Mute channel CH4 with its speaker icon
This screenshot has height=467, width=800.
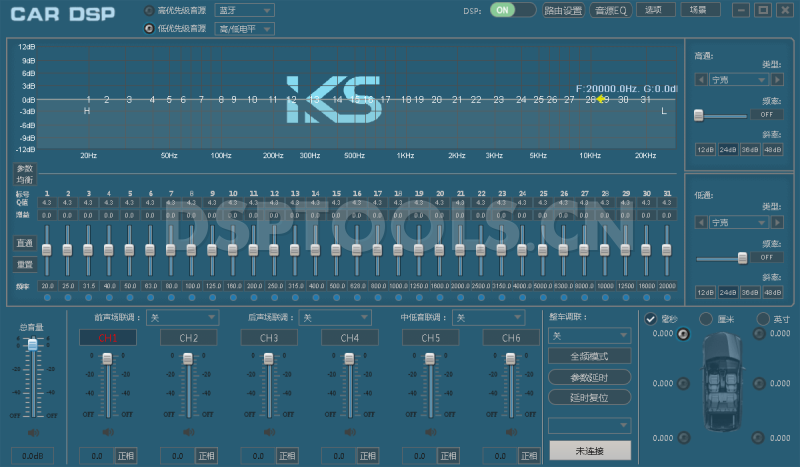tap(349, 432)
